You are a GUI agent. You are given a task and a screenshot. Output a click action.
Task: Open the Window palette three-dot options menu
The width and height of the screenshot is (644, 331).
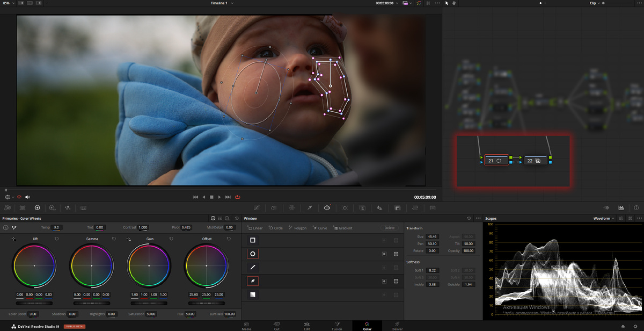478,219
